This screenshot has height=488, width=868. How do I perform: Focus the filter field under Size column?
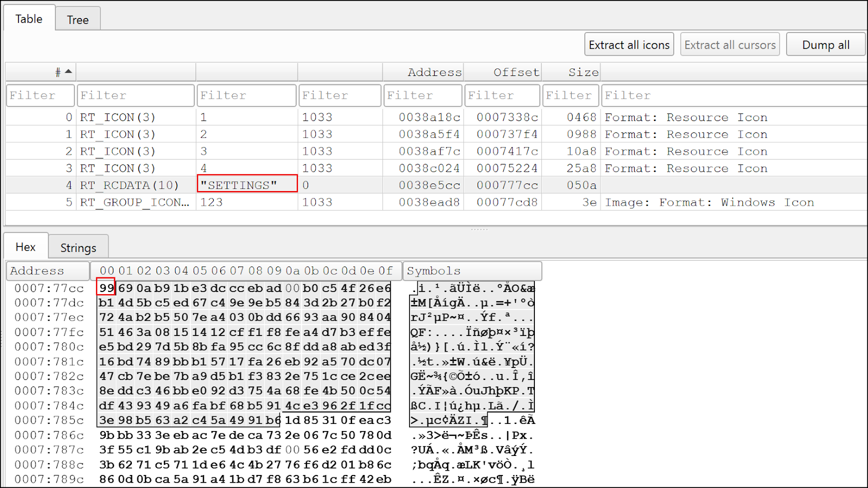571,96
